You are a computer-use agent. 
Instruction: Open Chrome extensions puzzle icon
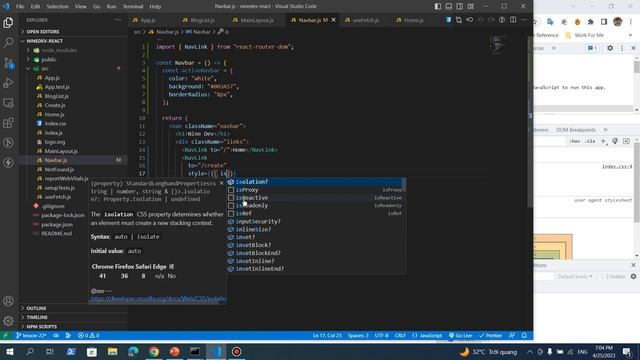pos(591,22)
